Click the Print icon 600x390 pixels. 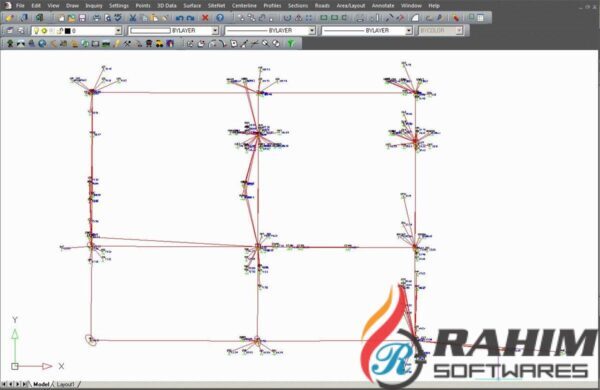click(97, 18)
